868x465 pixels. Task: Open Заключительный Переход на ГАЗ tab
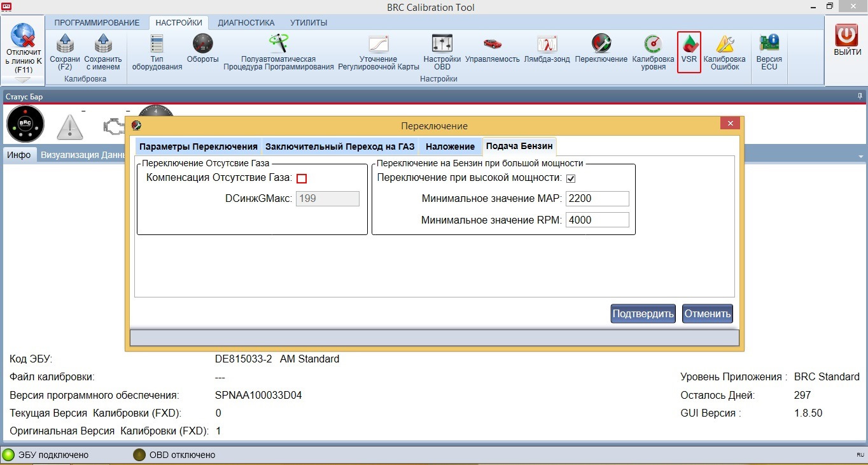pyautogui.click(x=340, y=147)
